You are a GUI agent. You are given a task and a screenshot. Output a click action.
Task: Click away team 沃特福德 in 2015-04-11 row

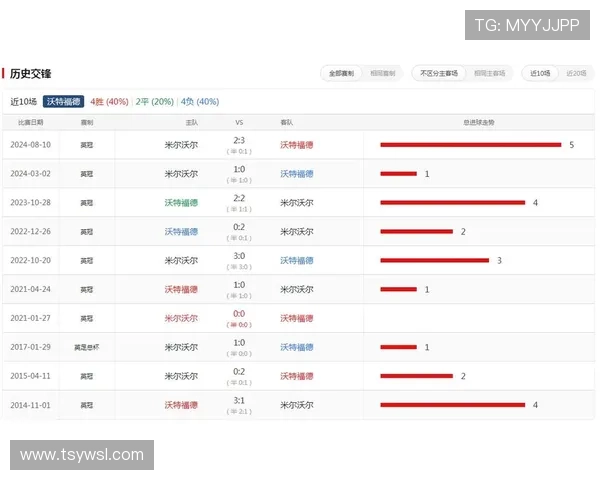[296, 377]
